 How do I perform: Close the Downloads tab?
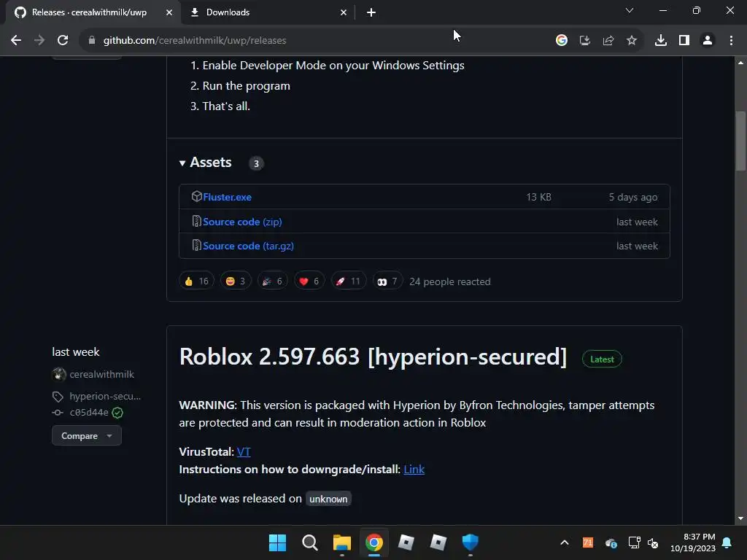344,13
